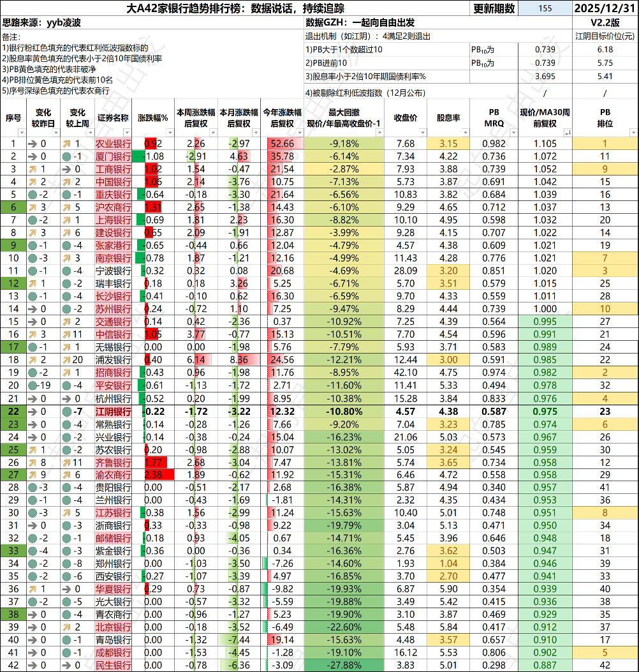Click the up-arrow icon in 沪农商行's 变化较上周 cell
The height and width of the screenshot is (672, 639).
point(67,207)
